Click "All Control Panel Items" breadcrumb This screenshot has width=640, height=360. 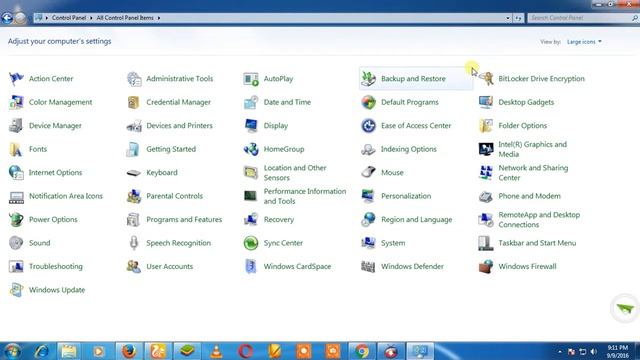coord(125,18)
